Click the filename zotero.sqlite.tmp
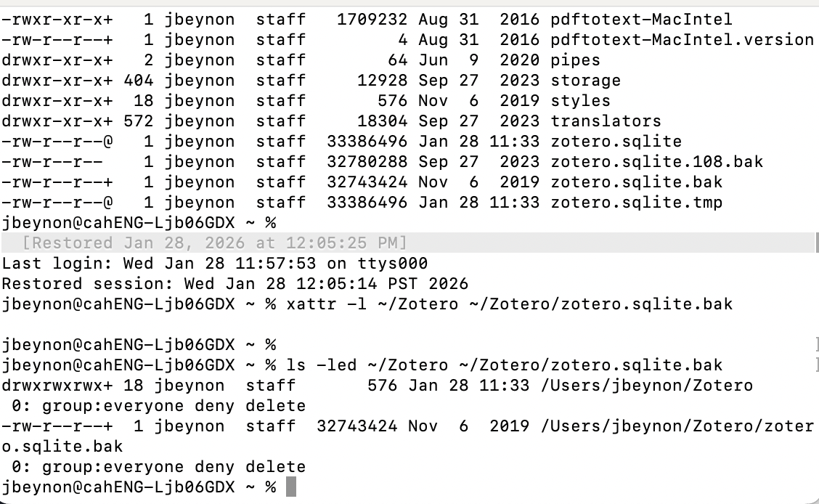The height and width of the screenshot is (504, 819). [636, 203]
